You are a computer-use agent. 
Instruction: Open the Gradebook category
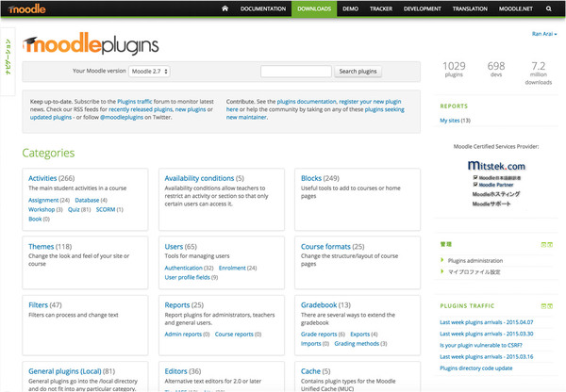(x=319, y=305)
